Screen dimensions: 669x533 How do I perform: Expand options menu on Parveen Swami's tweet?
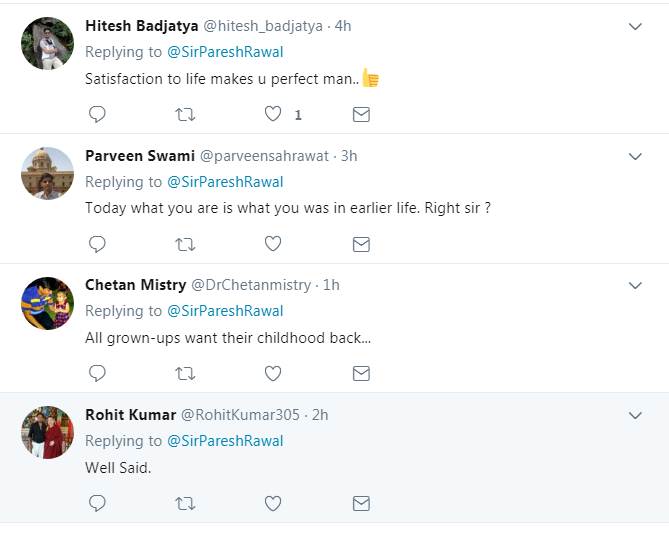(635, 156)
